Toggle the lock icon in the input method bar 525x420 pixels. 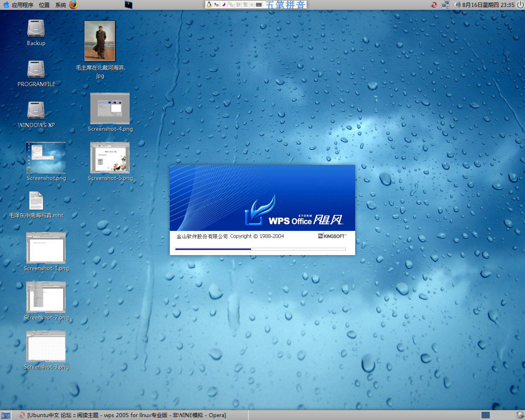click(x=252, y=5)
